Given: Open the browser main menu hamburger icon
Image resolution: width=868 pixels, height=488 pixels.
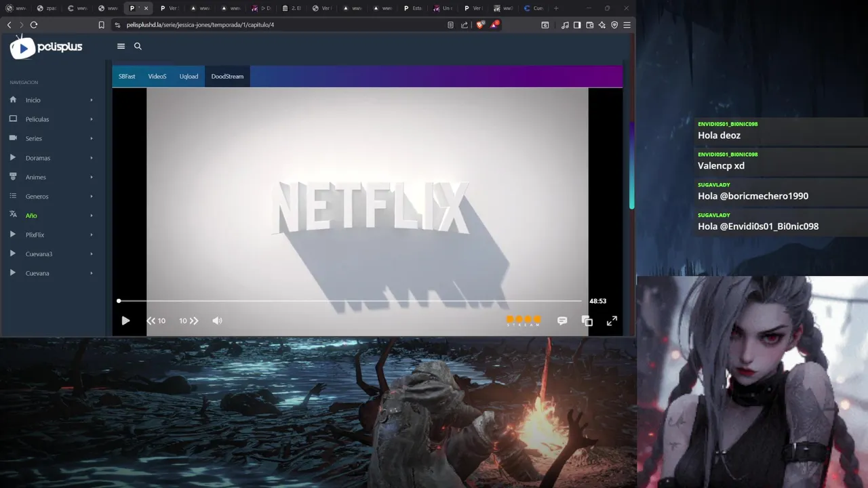Looking at the screenshot, I should coord(627,25).
